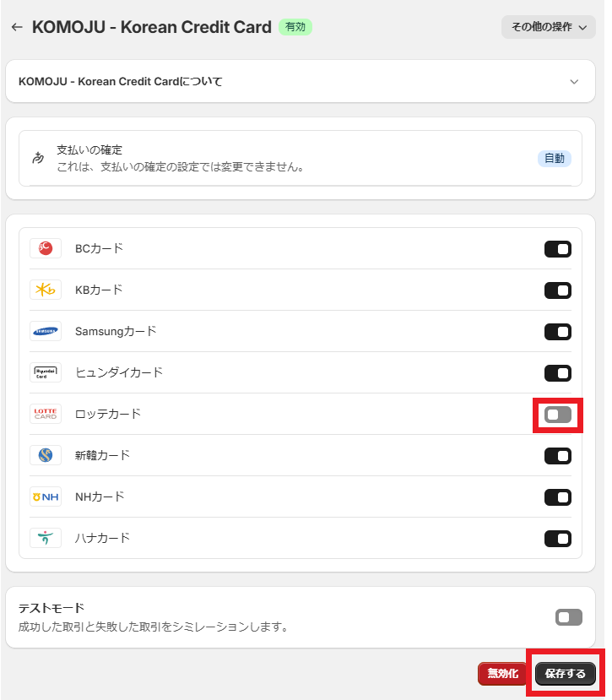
Task: Toggle off the Samsungカード switch
Action: 558,332
